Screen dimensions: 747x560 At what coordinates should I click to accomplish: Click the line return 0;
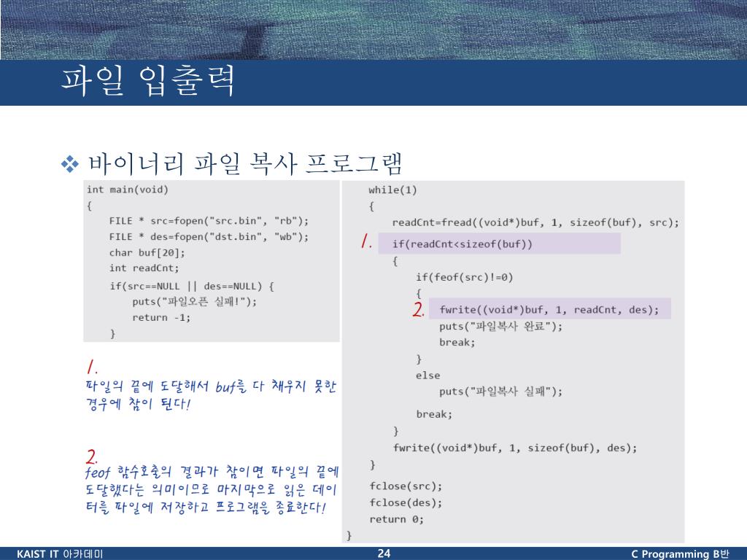396,519
